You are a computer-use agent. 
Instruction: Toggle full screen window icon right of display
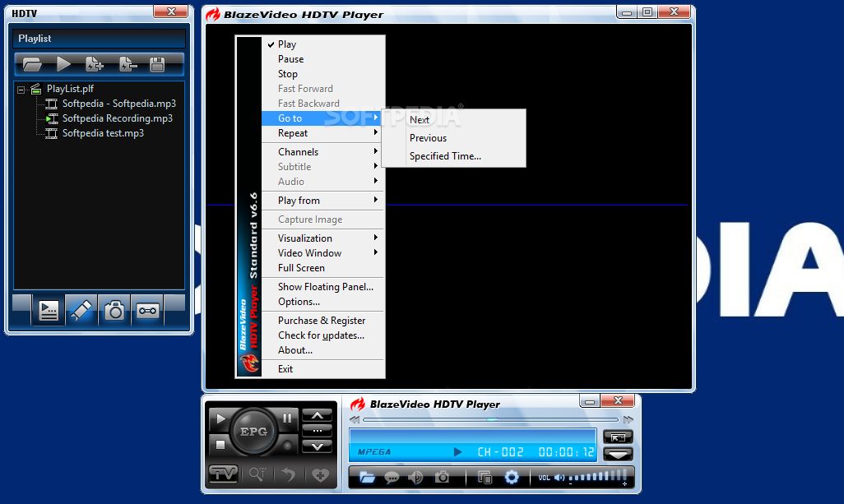point(618,437)
